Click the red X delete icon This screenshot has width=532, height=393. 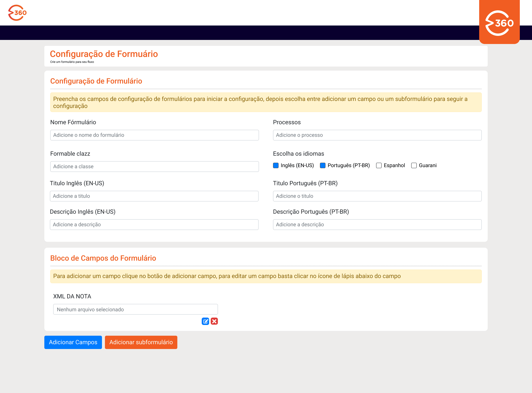(214, 321)
